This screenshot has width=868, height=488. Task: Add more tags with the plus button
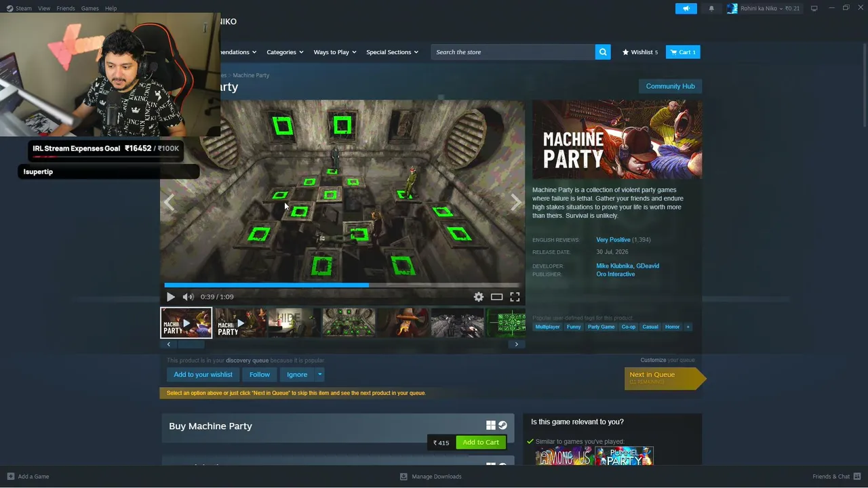point(688,327)
